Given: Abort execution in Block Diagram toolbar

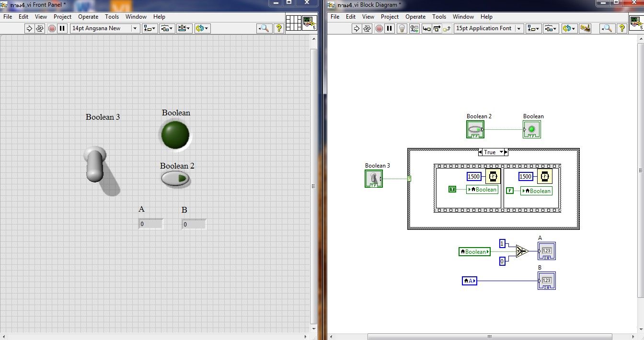Looking at the screenshot, I should (x=379, y=28).
